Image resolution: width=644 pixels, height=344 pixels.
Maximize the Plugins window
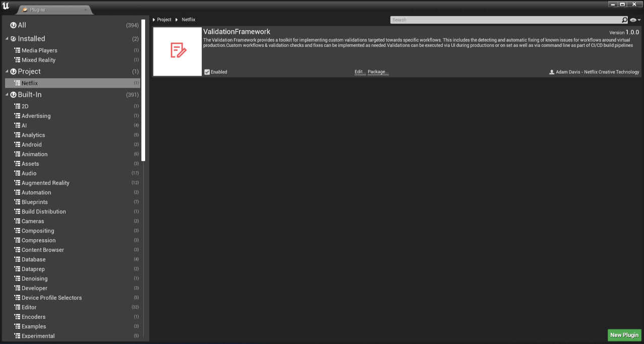tap(623, 4)
